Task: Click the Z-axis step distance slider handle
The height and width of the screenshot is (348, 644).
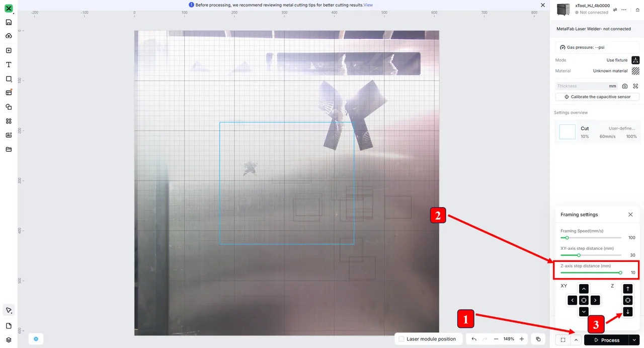Action: point(620,272)
